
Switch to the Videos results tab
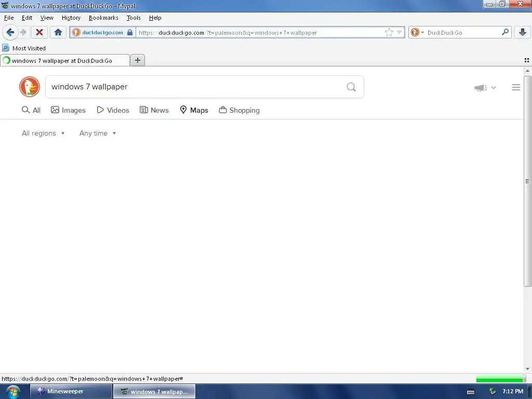tap(113, 110)
